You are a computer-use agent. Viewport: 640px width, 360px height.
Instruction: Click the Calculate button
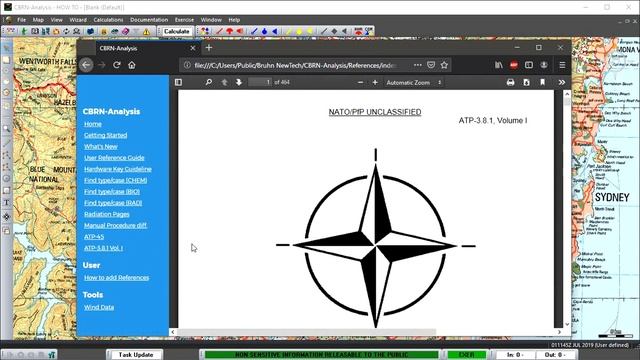[176, 31]
